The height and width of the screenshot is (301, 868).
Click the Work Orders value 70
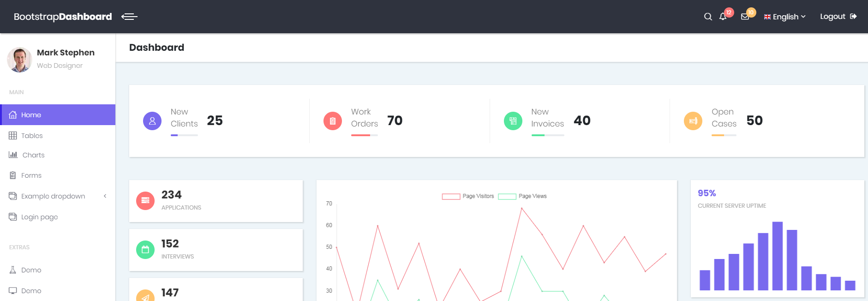[395, 120]
